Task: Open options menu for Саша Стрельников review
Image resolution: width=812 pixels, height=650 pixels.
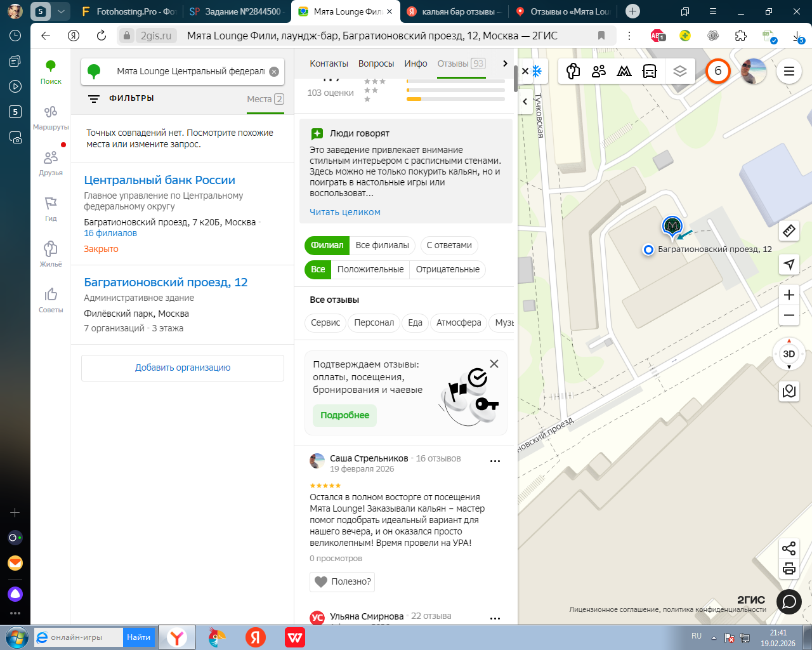Action: click(x=495, y=461)
